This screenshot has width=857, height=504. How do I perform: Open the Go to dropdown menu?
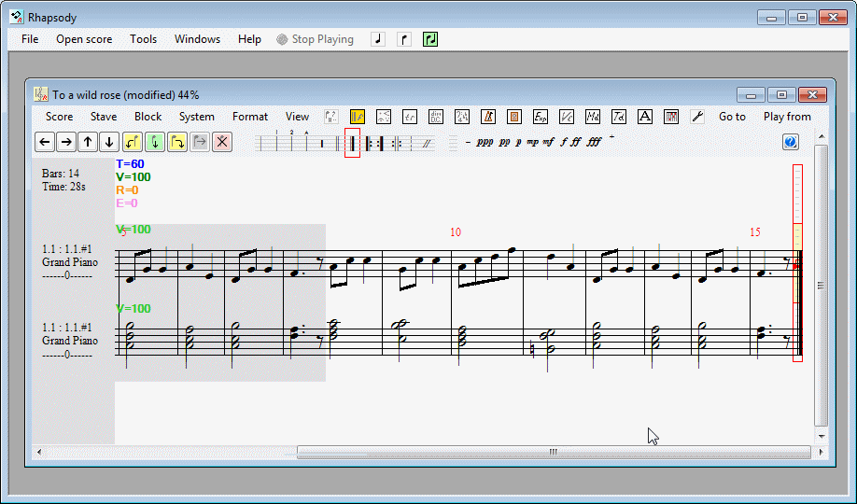coord(732,117)
